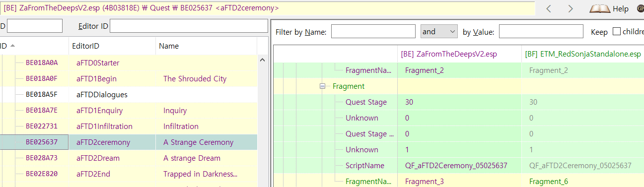Click the round icon right of Help

coord(641,8)
